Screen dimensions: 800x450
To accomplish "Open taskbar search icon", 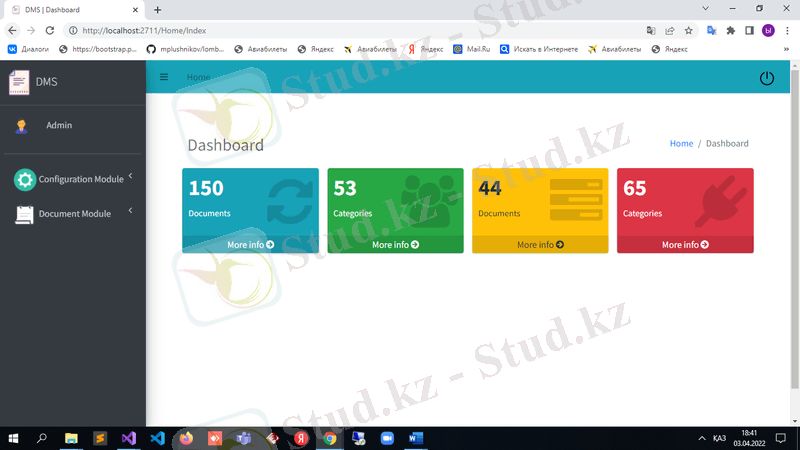I will click(x=42, y=438).
